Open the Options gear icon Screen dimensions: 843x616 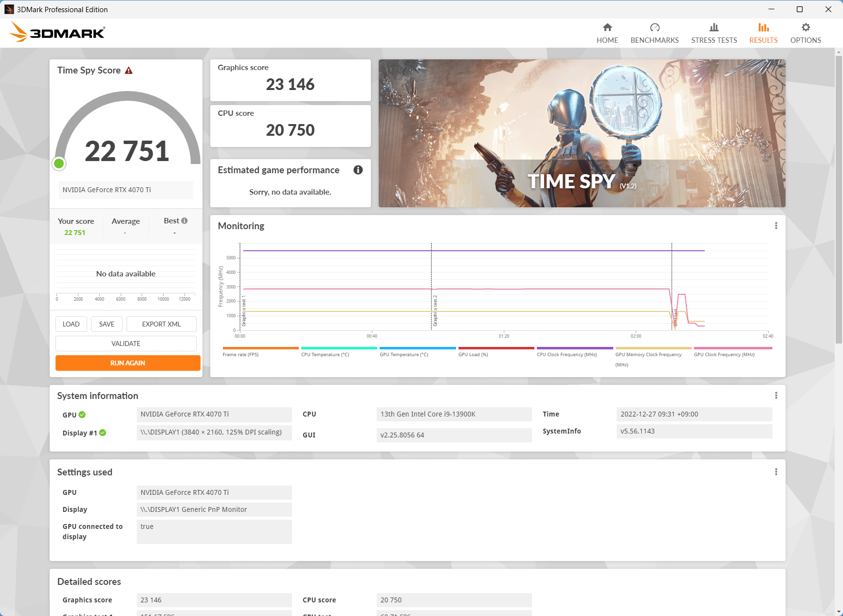click(806, 27)
